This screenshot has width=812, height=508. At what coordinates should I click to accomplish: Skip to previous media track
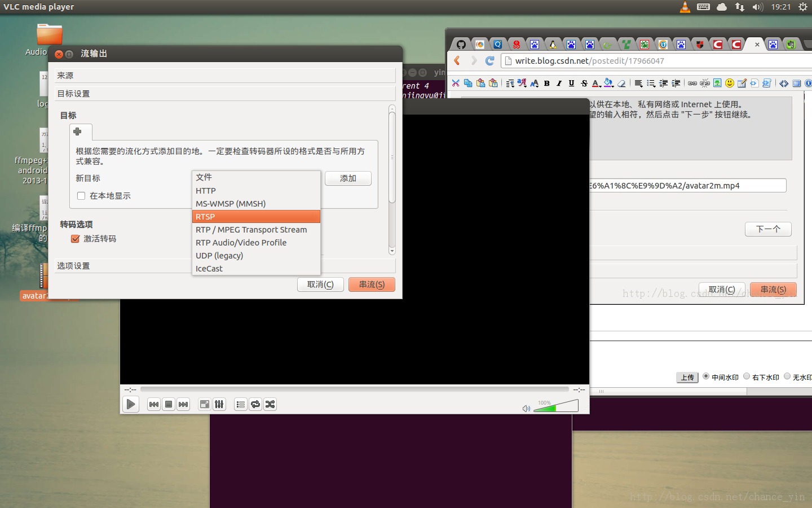154,404
